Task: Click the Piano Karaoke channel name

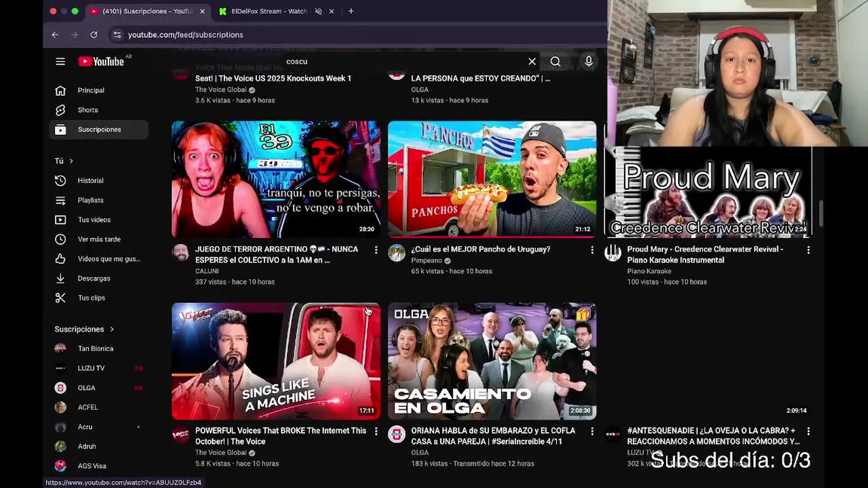Action: click(x=649, y=271)
